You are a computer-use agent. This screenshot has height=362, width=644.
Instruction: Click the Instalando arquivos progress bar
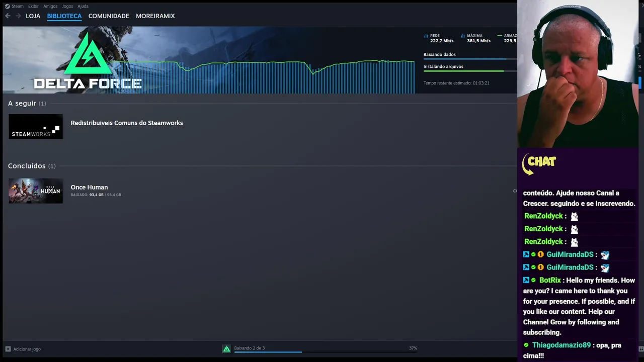coord(470,71)
